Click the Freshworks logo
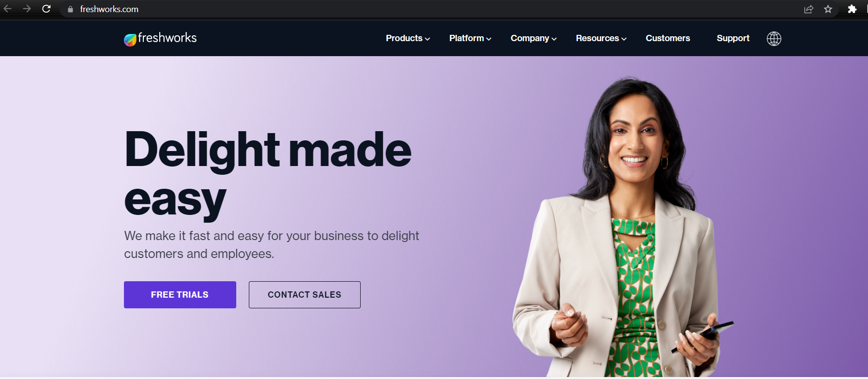 click(160, 38)
